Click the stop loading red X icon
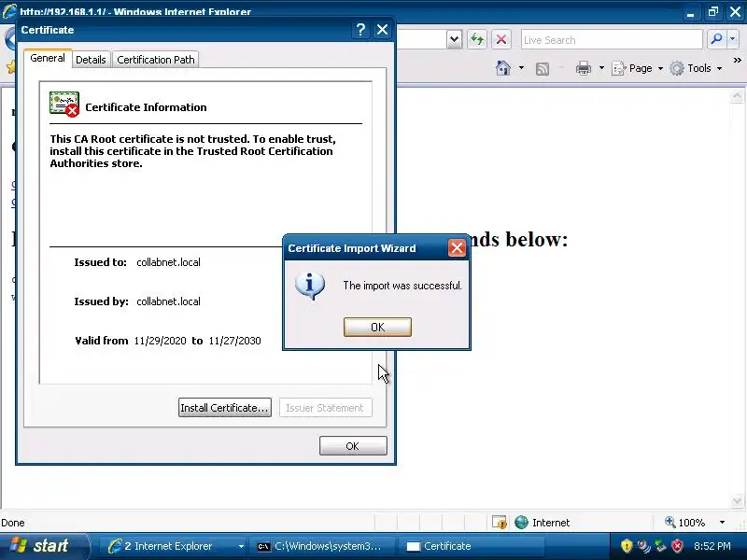Image resolution: width=747 pixels, height=560 pixels. coord(501,39)
